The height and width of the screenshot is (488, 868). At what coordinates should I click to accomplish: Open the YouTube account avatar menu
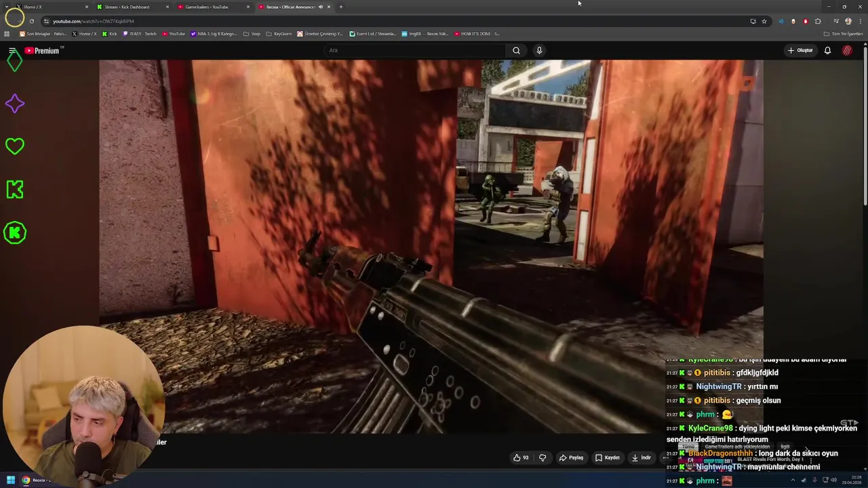(x=848, y=50)
